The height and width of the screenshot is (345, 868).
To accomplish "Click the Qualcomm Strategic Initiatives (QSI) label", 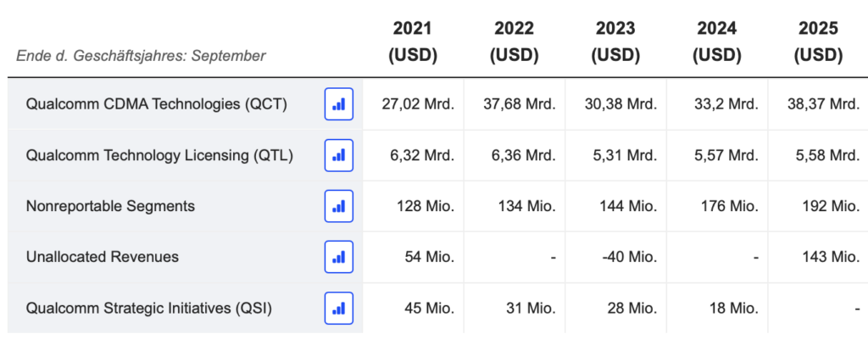I will coord(149,308).
